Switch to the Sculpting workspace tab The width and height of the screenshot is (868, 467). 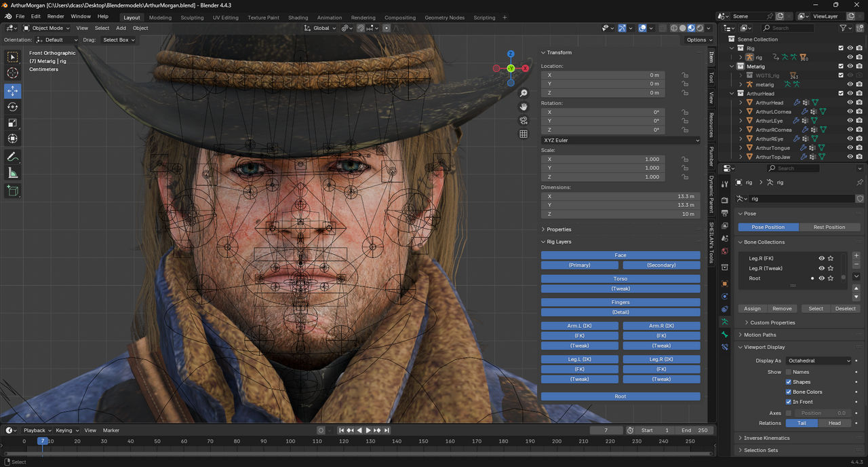tap(192, 18)
